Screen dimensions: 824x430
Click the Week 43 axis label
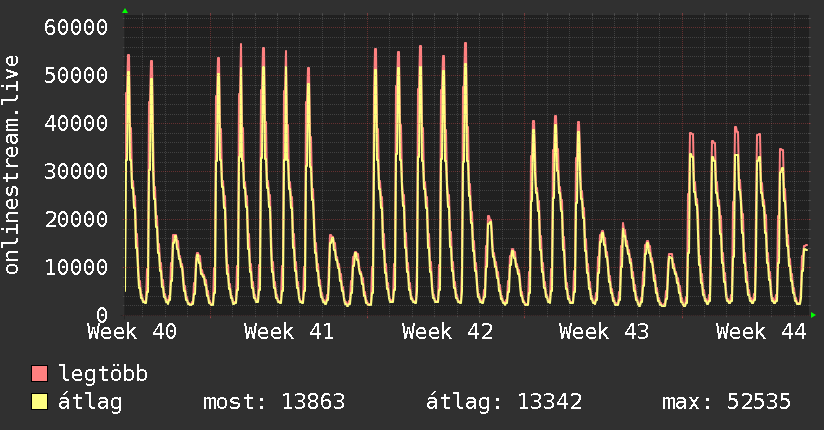click(604, 332)
